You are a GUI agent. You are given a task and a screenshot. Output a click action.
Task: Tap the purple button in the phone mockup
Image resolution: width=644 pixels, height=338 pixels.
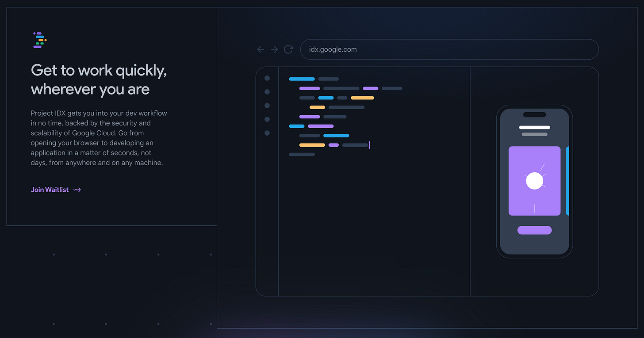point(534,230)
